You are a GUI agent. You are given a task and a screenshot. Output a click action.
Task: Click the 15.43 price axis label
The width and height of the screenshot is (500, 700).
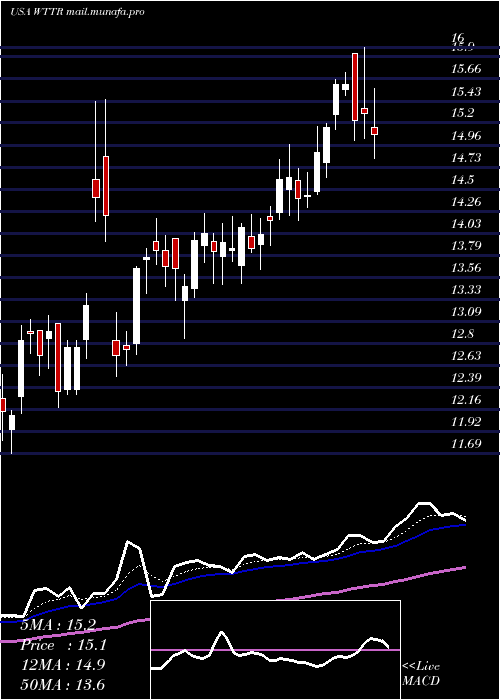467,92
